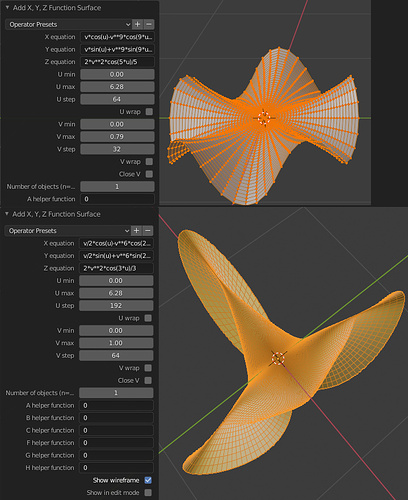
Task: Remove a preset with the upper minus icon
Action: [149, 24]
